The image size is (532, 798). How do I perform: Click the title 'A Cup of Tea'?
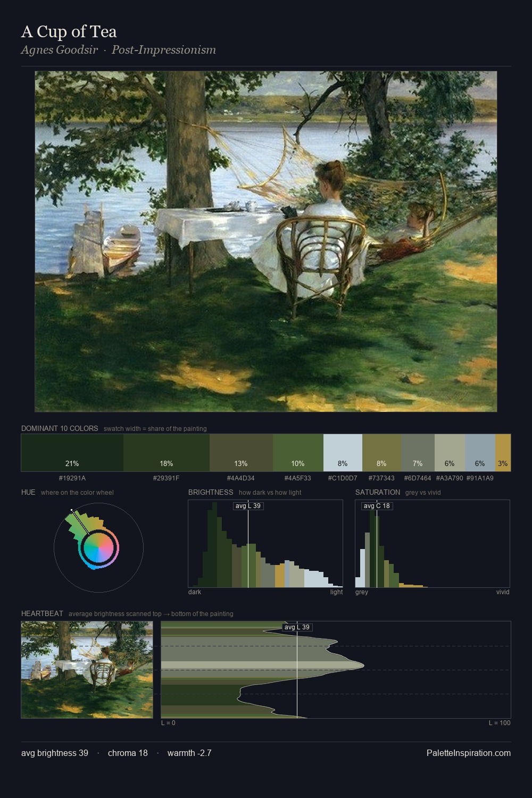(x=69, y=32)
